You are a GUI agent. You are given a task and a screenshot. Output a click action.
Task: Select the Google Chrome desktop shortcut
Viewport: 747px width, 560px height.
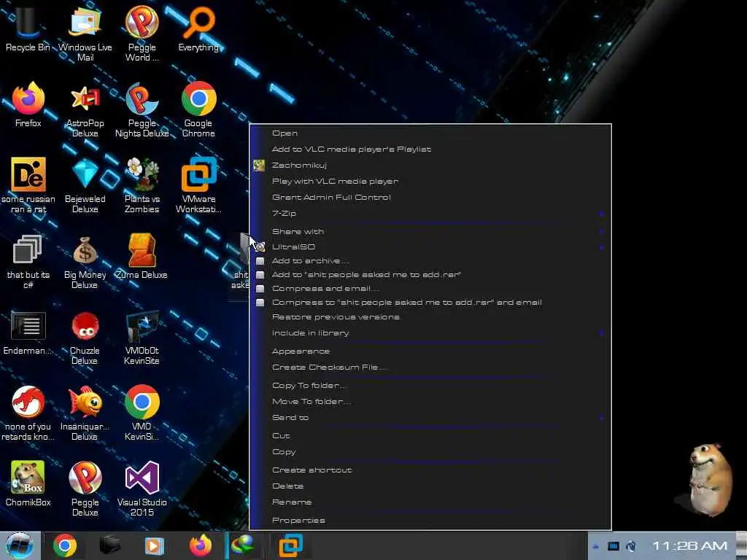pyautogui.click(x=198, y=109)
